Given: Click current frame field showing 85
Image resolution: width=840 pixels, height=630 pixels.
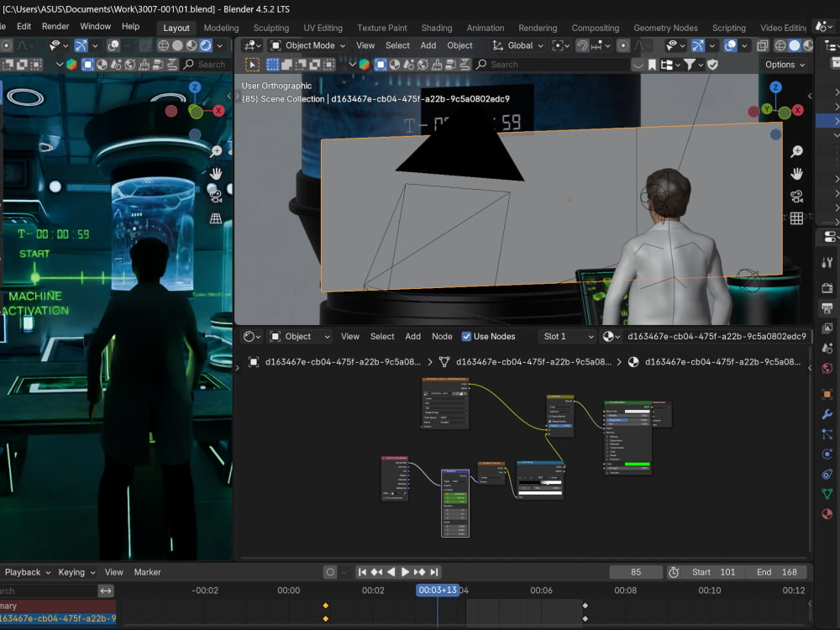Looking at the screenshot, I should pyautogui.click(x=636, y=572).
